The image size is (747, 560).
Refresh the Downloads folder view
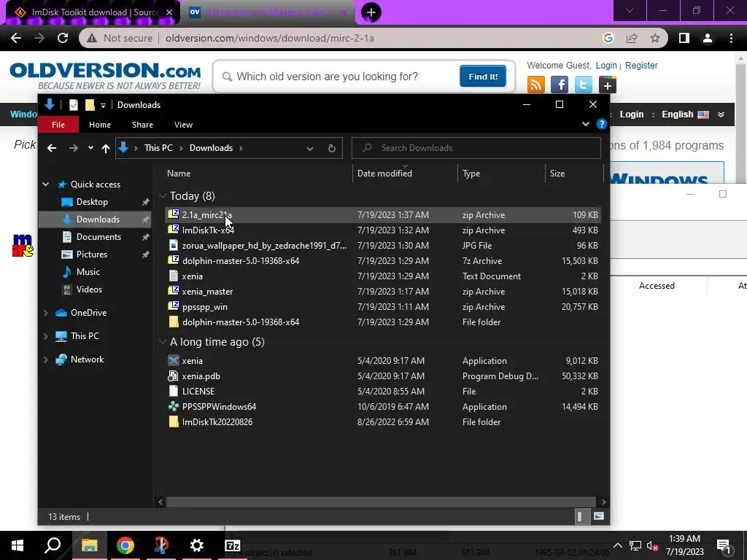coord(332,148)
